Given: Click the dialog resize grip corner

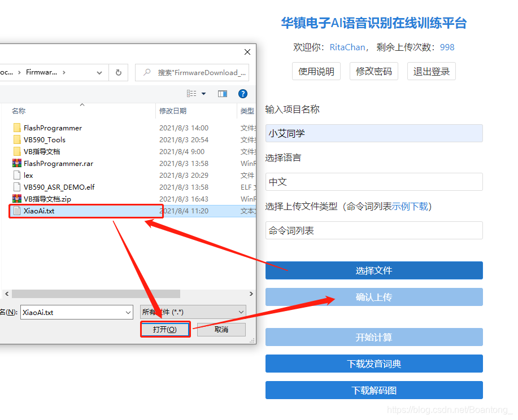Looking at the screenshot, I should coord(253,340).
